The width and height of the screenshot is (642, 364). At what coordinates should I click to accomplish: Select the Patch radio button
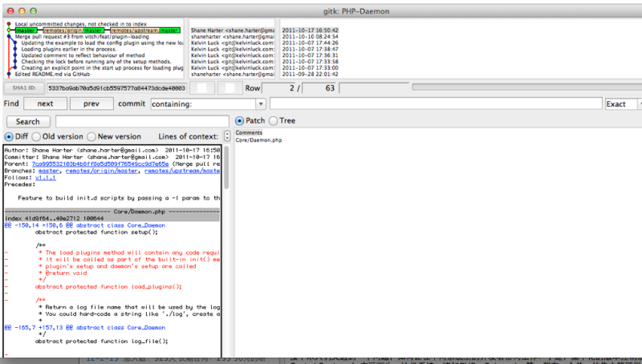click(x=239, y=121)
